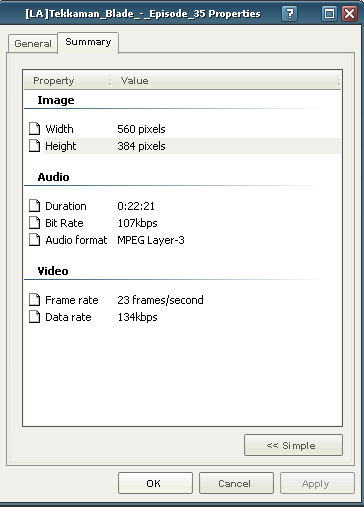The height and width of the screenshot is (507, 364).
Task: Select the Audio format row icon
Action: (34, 240)
